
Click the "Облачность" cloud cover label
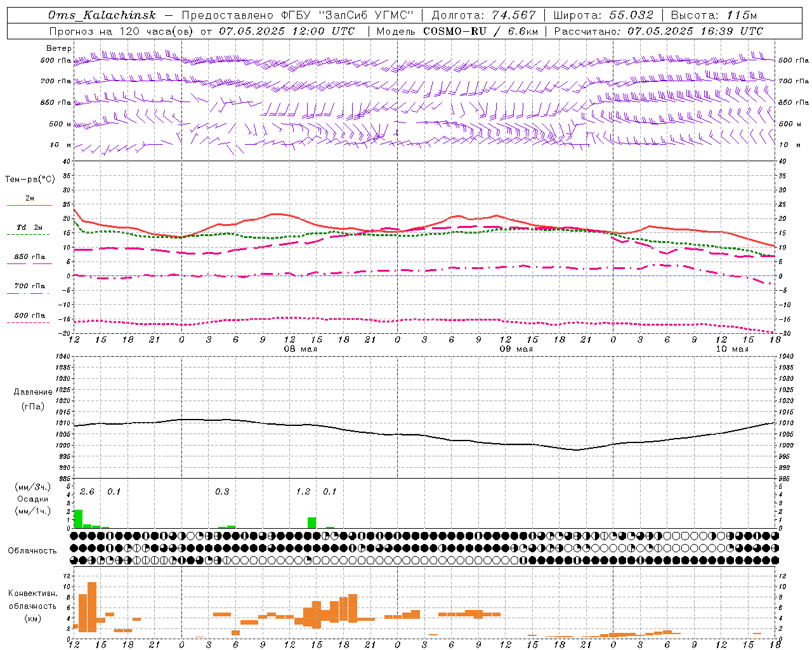pos(32,551)
